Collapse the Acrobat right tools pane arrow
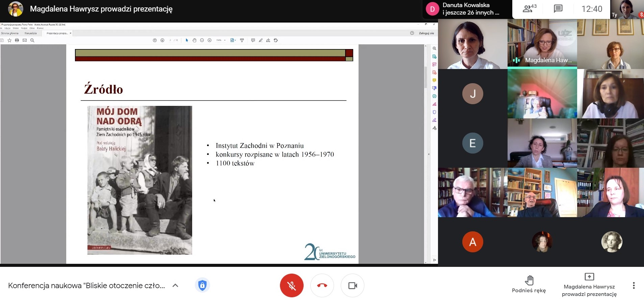Viewport: 644px width, 300px height. [x=429, y=154]
